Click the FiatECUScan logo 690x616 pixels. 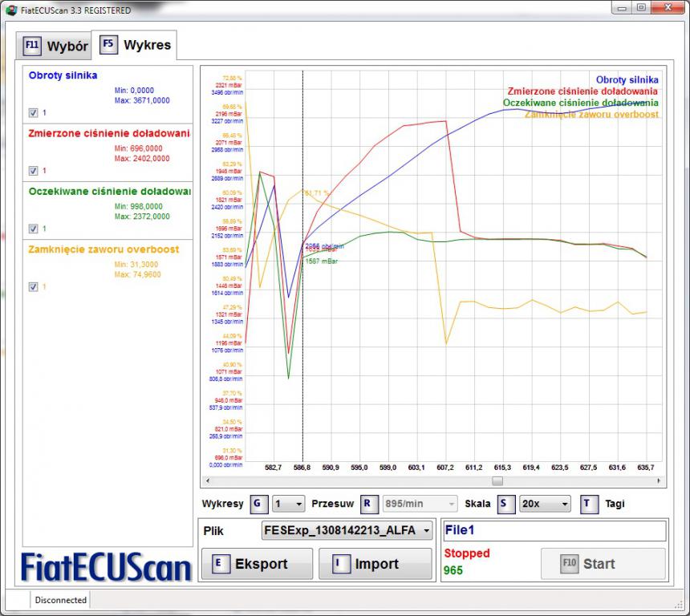point(106,567)
